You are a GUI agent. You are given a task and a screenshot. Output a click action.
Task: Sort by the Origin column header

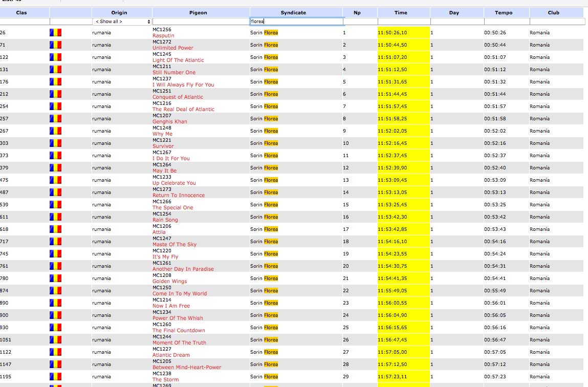click(x=119, y=13)
